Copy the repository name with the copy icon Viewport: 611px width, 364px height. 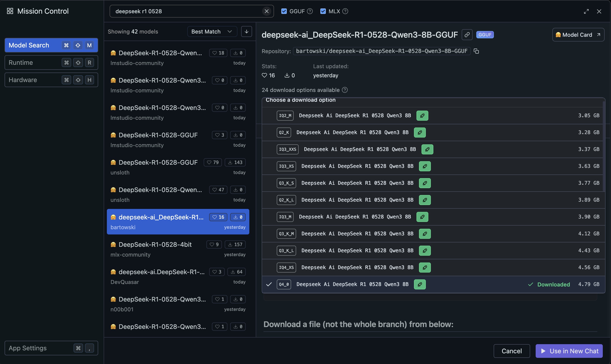[x=476, y=51]
